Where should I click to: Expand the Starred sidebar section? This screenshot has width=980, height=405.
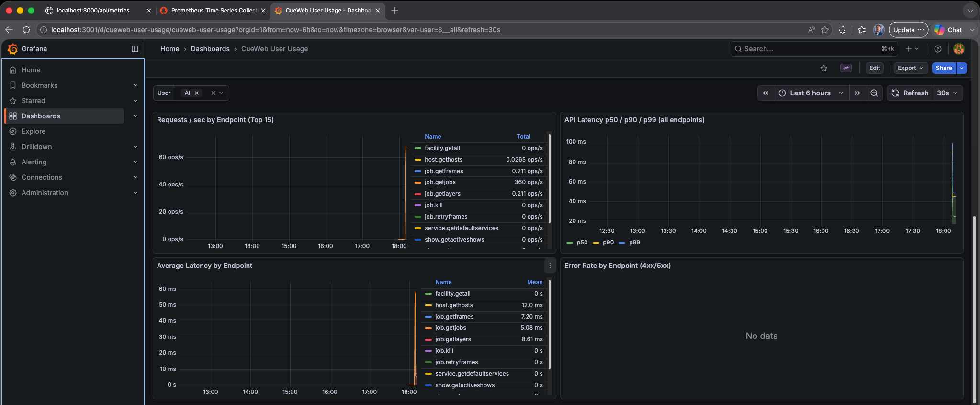click(x=135, y=101)
